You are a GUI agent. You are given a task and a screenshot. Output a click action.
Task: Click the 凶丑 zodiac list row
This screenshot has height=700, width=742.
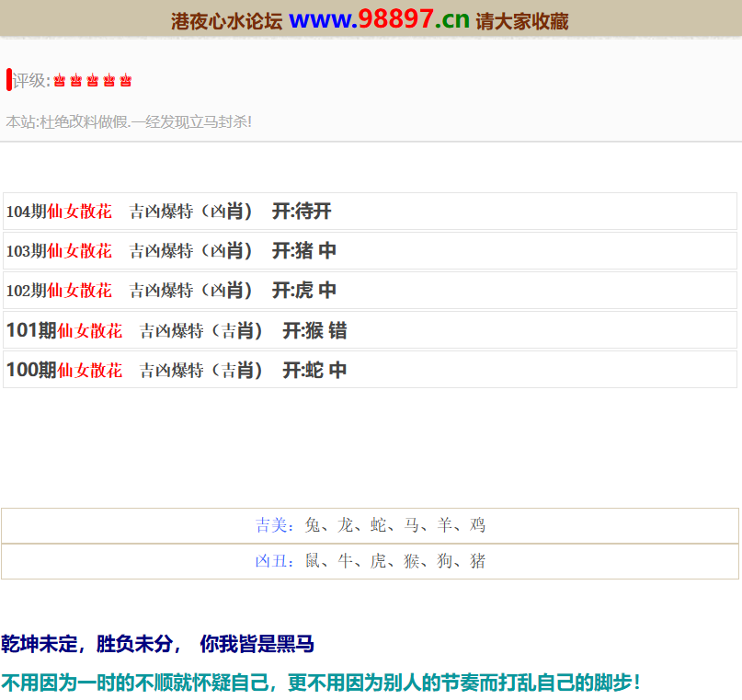click(x=370, y=561)
